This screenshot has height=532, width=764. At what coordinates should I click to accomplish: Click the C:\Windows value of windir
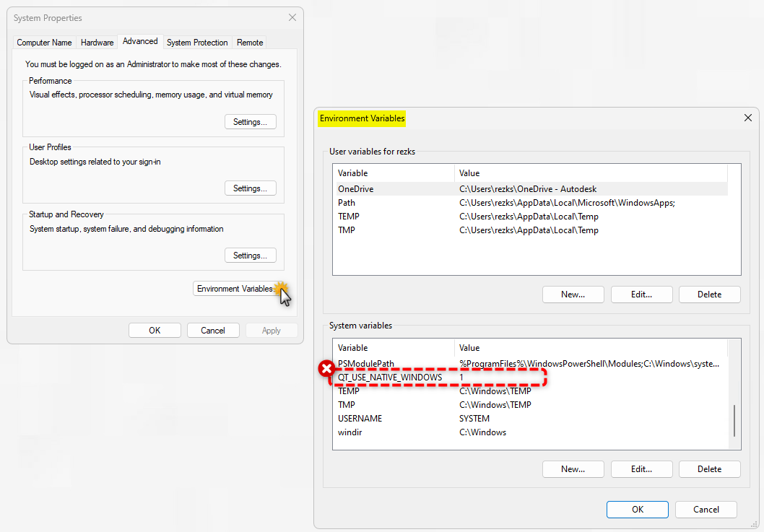(483, 432)
